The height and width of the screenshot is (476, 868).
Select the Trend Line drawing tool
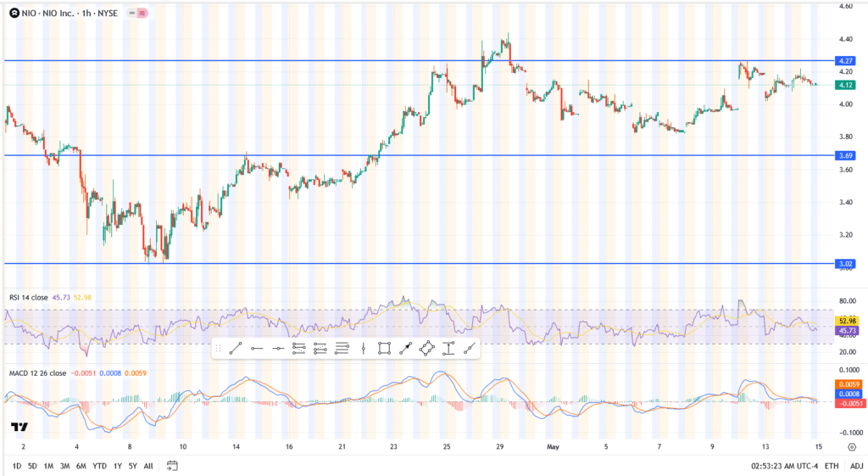(236, 349)
